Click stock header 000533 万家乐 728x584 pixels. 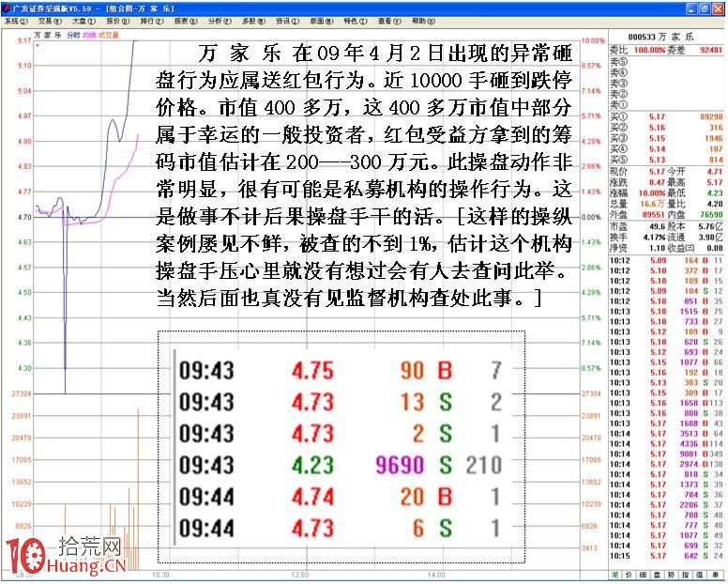point(660,37)
